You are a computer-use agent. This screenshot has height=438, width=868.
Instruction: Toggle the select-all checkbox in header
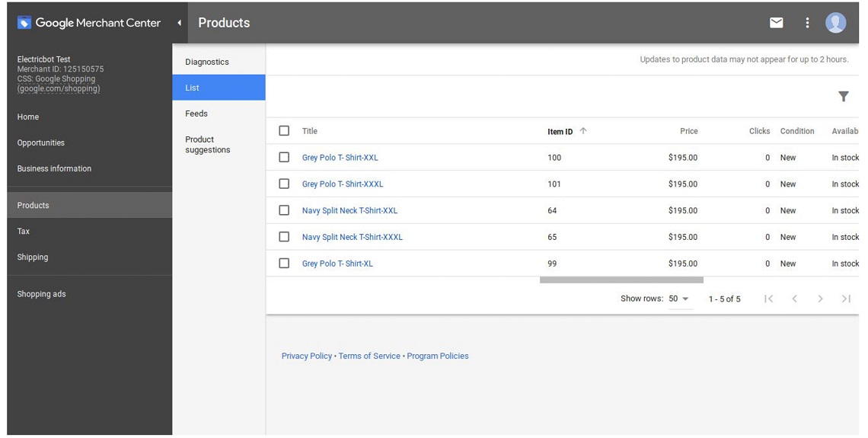click(284, 131)
